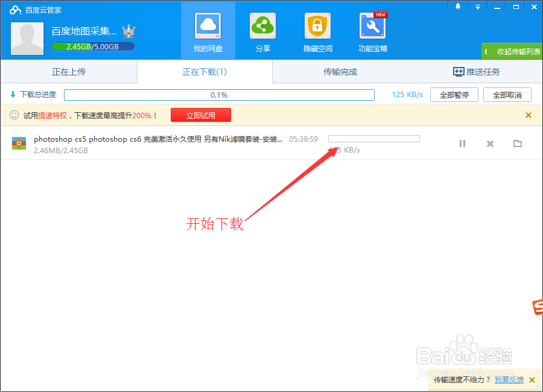Switch to 正在上传 tab

[x=69, y=72]
